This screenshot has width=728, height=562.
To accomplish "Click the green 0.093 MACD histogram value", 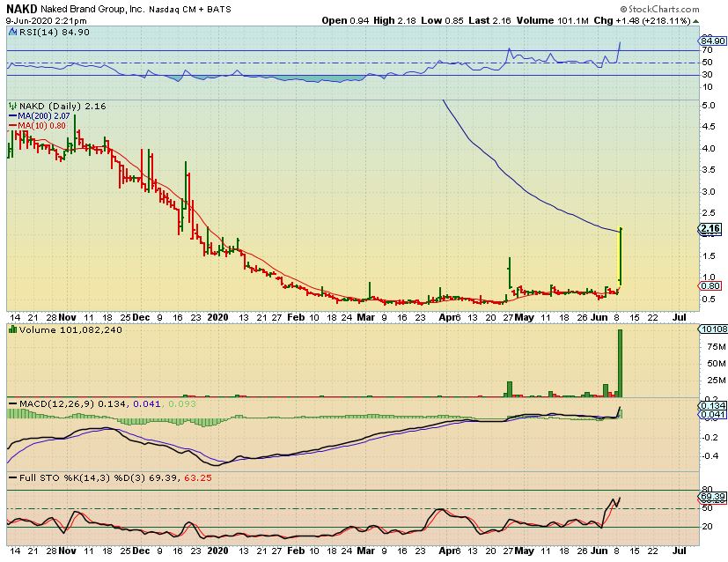I will tap(181, 403).
